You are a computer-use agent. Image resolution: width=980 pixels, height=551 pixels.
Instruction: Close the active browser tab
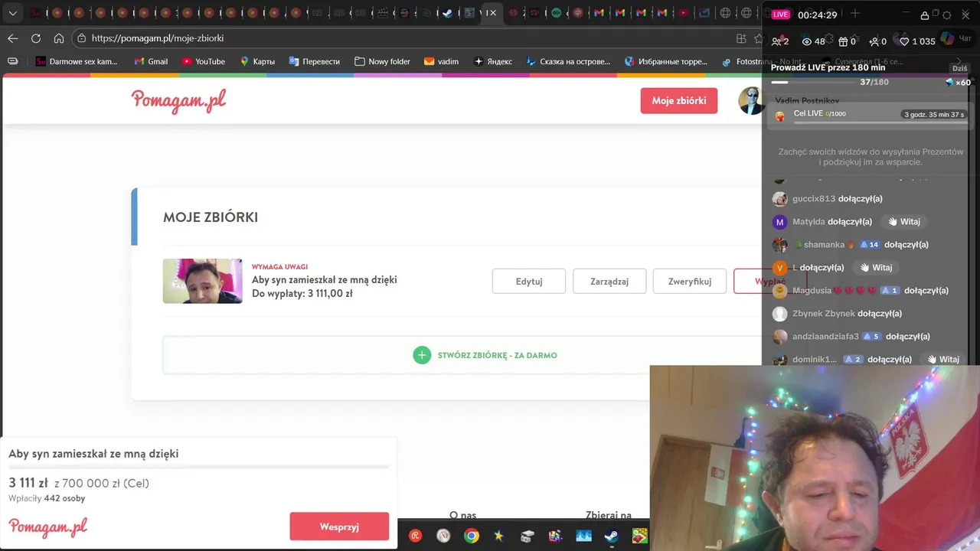coord(493,13)
